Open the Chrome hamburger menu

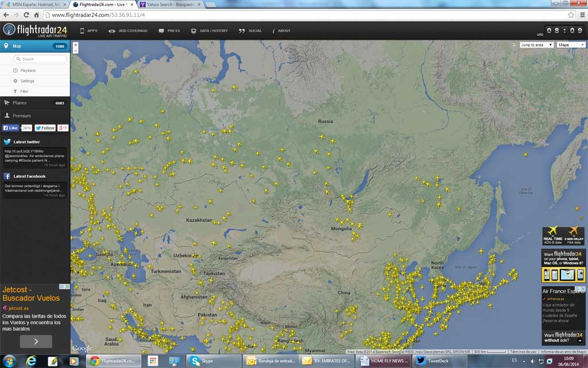(x=582, y=15)
